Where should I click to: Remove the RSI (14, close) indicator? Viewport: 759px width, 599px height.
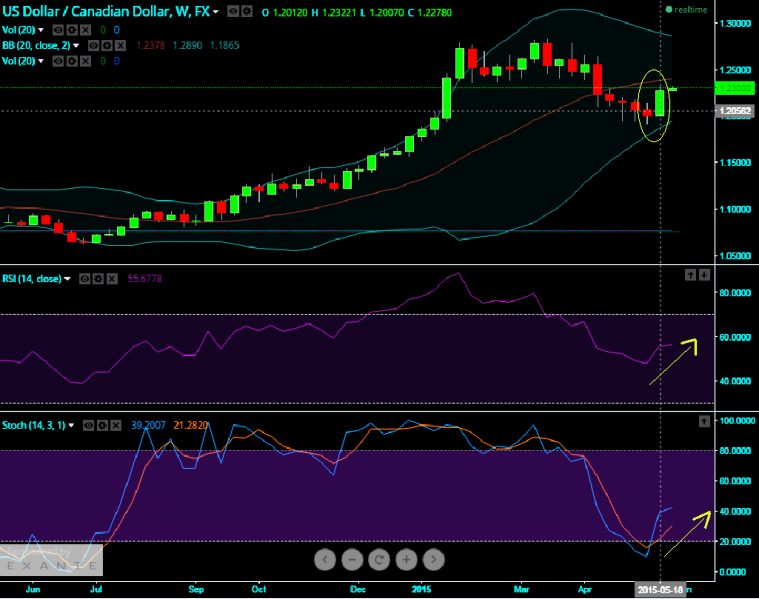(112, 279)
